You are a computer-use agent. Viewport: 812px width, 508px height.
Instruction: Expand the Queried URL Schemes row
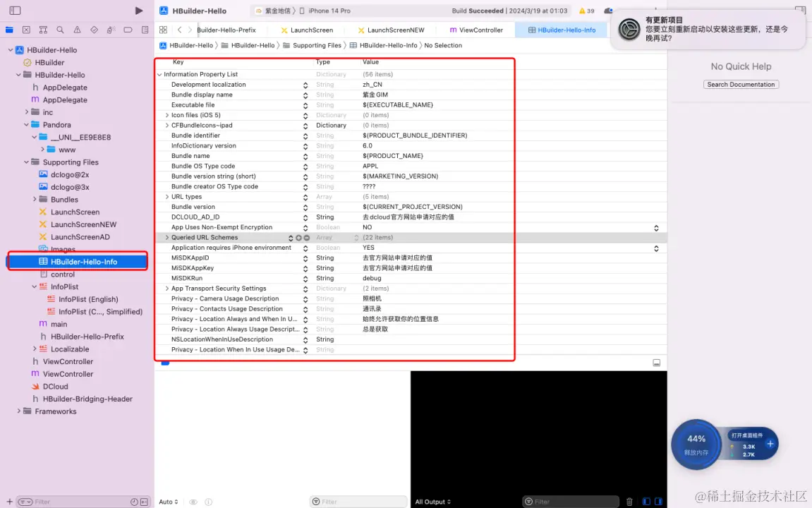point(166,238)
